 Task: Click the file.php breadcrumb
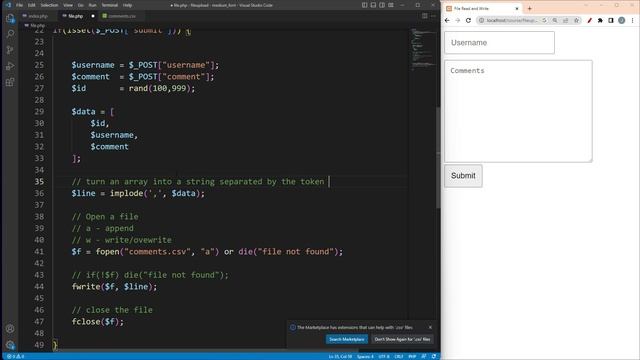(37, 25)
